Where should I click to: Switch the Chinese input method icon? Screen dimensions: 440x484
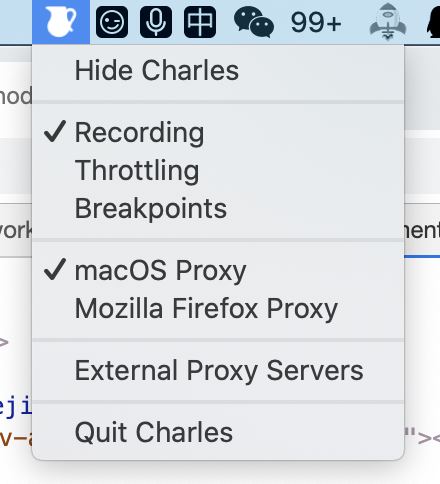pyautogui.click(x=200, y=22)
